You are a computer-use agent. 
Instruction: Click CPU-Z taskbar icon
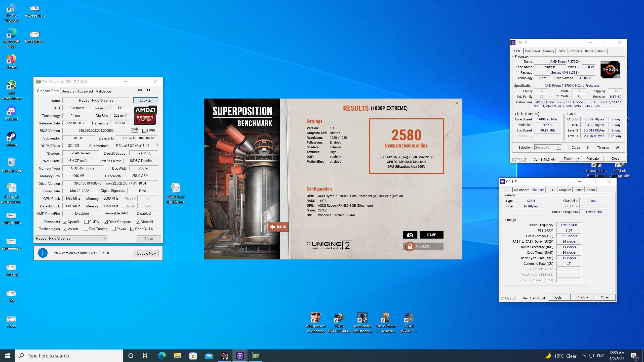[x=240, y=355]
